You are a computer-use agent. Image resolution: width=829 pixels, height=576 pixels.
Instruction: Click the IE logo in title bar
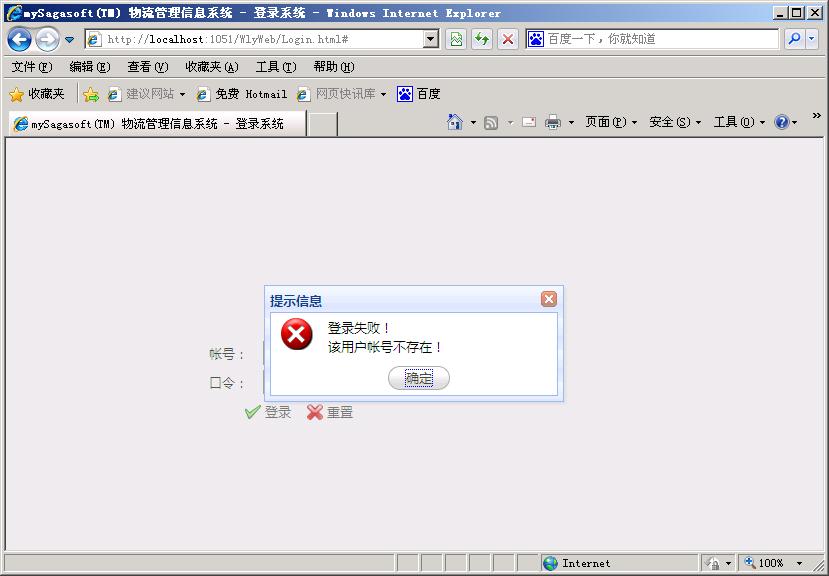coord(14,12)
